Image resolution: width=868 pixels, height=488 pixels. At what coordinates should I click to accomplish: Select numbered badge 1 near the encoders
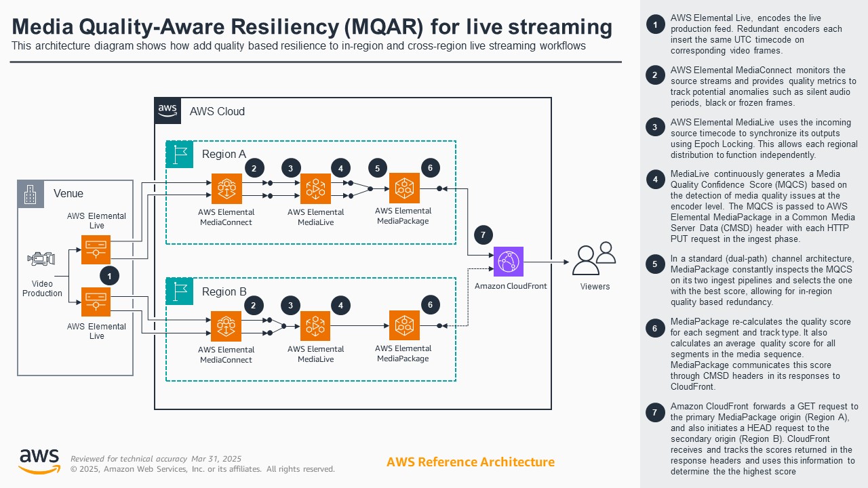[x=109, y=275]
